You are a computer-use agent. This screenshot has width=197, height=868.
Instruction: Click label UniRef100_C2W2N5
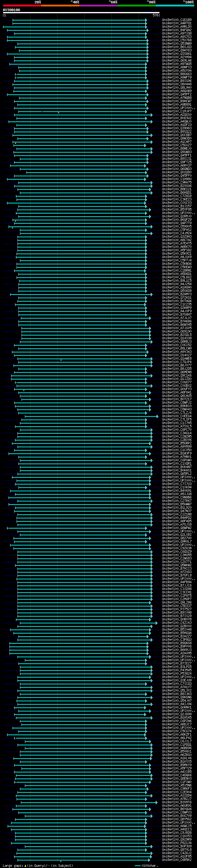coord(177,436)
